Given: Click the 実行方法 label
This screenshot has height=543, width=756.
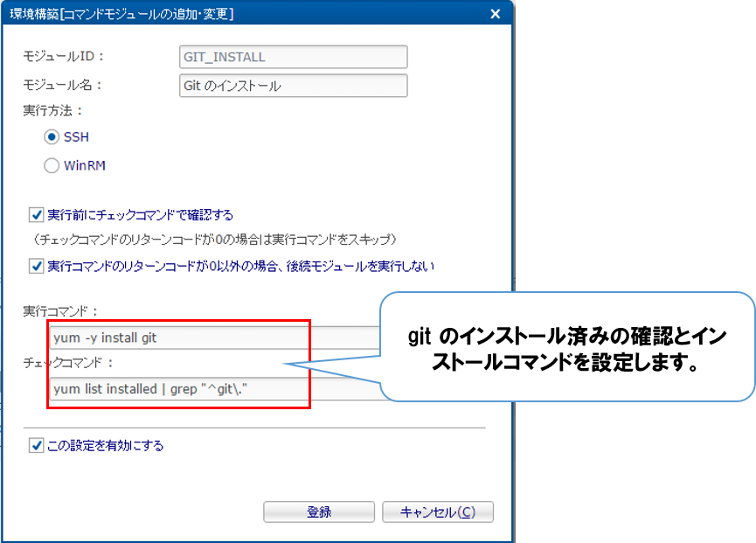Looking at the screenshot, I should [x=52, y=110].
